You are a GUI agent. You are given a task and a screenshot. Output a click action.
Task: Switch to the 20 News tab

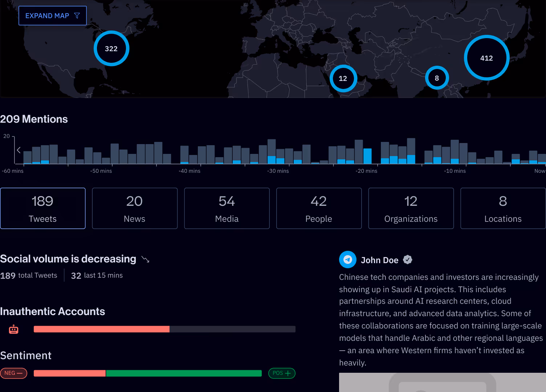(135, 208)
